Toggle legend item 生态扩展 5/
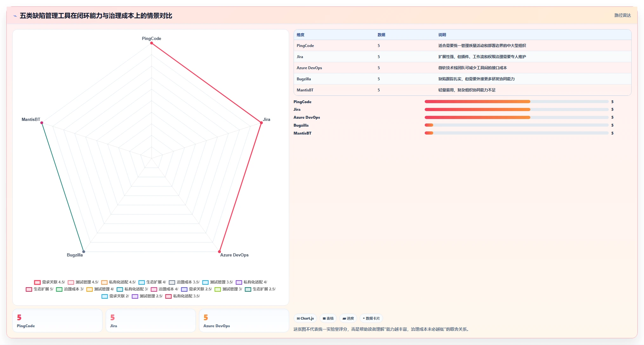 [40, 289]
